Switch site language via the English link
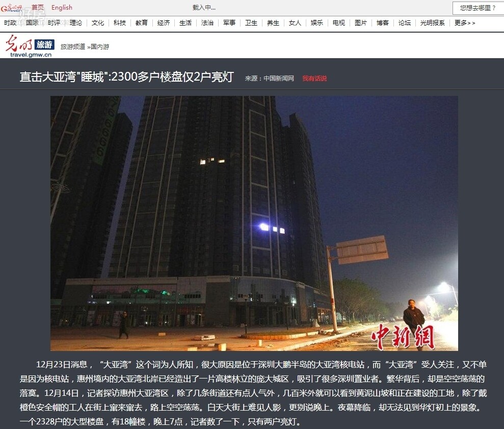Image resolution: width=504 pixels, height=429 pixels. pos(61,7)
